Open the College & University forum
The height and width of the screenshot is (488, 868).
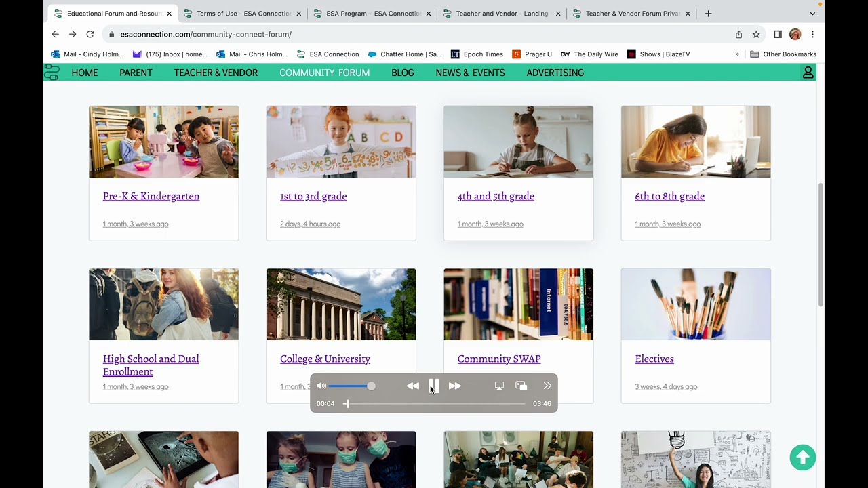tap(325, 359)
